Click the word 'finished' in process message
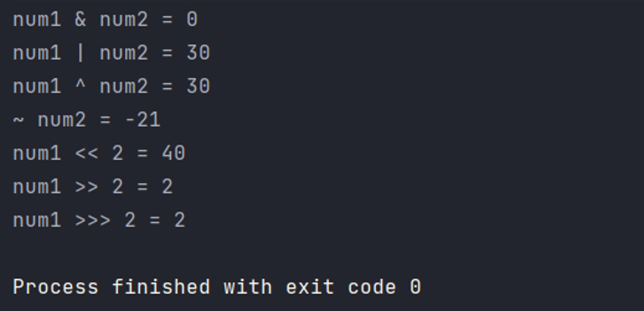 pos(161,286)
